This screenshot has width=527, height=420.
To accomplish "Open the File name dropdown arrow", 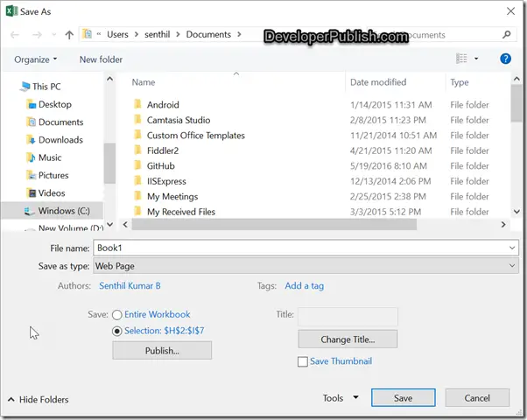I will click(x=512, y=248).
